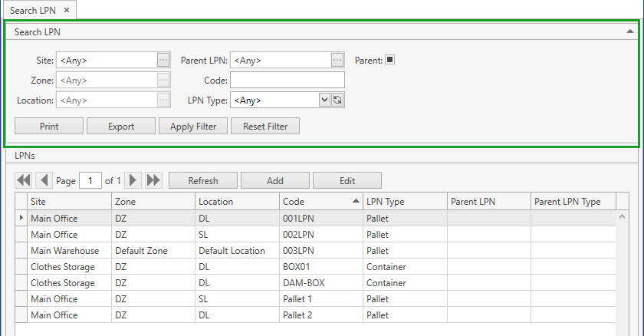Collapse the Search LPN filter panel

click(x=629, y=31)
